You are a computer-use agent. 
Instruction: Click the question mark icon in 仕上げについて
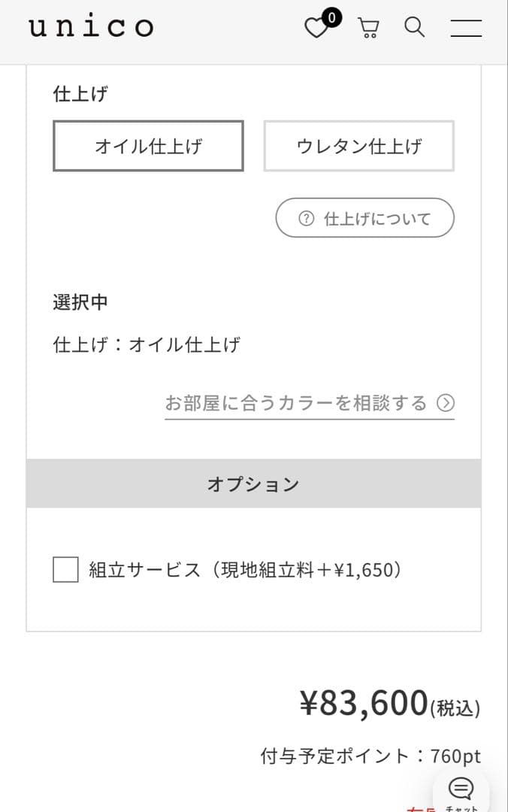click(306, 219)
